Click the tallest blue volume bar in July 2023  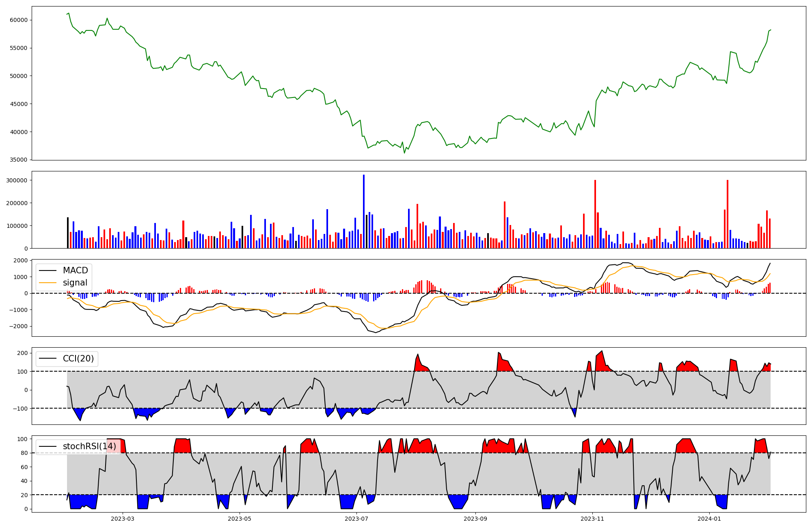pyautogui.click(x=364, y=211)
